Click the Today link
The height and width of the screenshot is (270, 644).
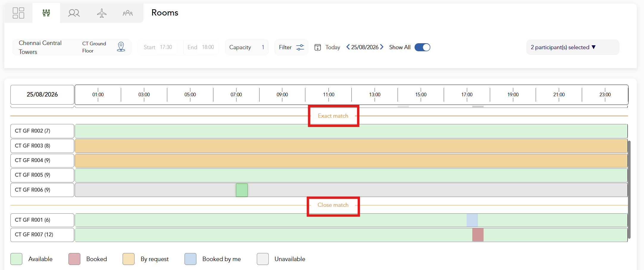(x=333, y=47)
